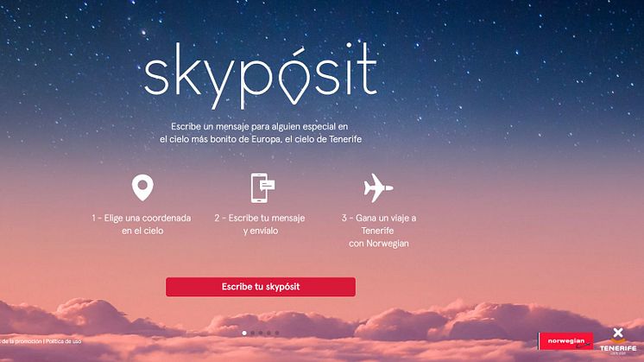Click the 'Elige una coordenada en el cielo' text
644x362 pixels.
(x=142, y=225)
